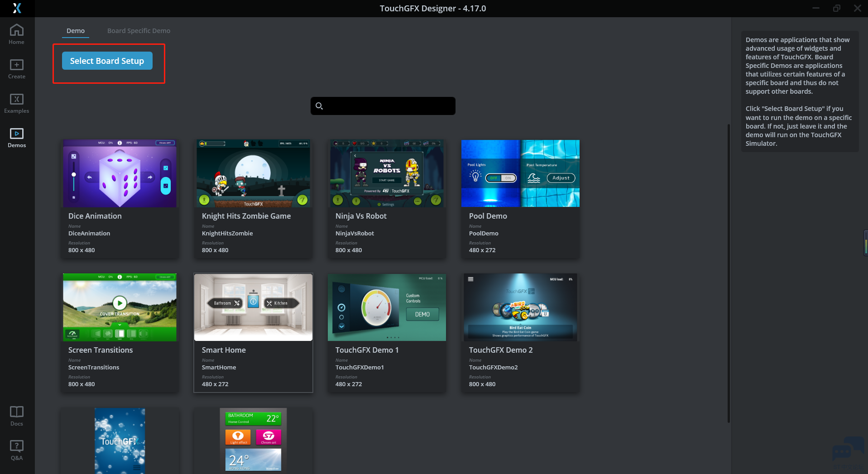Click into the demo search field

click(x=383, y=106)
